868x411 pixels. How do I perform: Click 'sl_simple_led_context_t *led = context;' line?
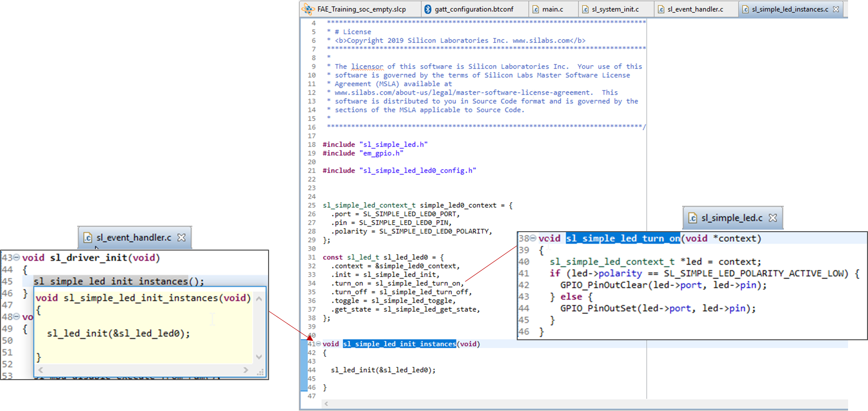[655, 262]
